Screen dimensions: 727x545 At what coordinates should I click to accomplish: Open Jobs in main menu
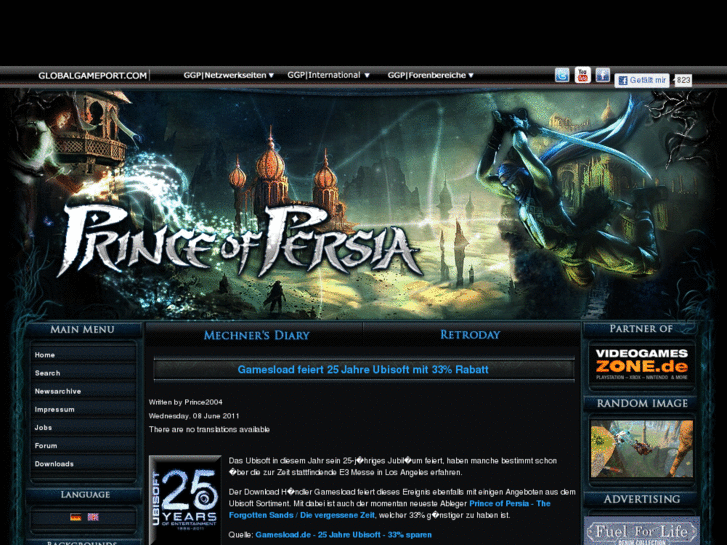83,427
